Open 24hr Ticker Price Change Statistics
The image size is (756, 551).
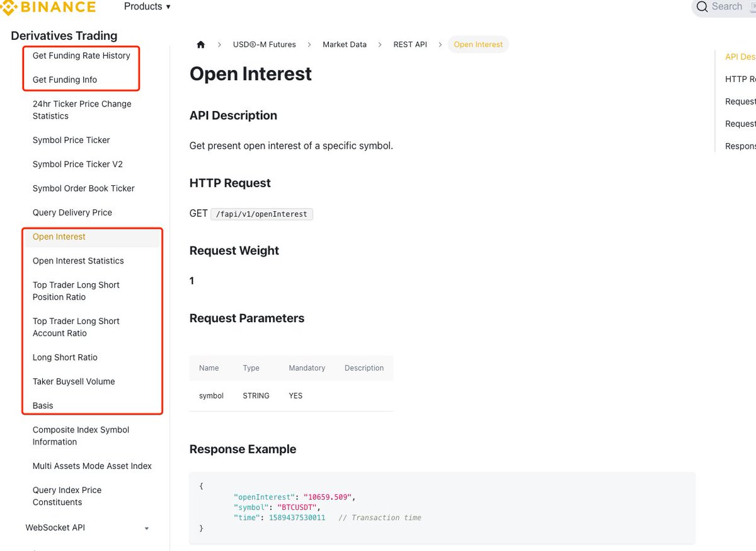(x=82, y=110)
